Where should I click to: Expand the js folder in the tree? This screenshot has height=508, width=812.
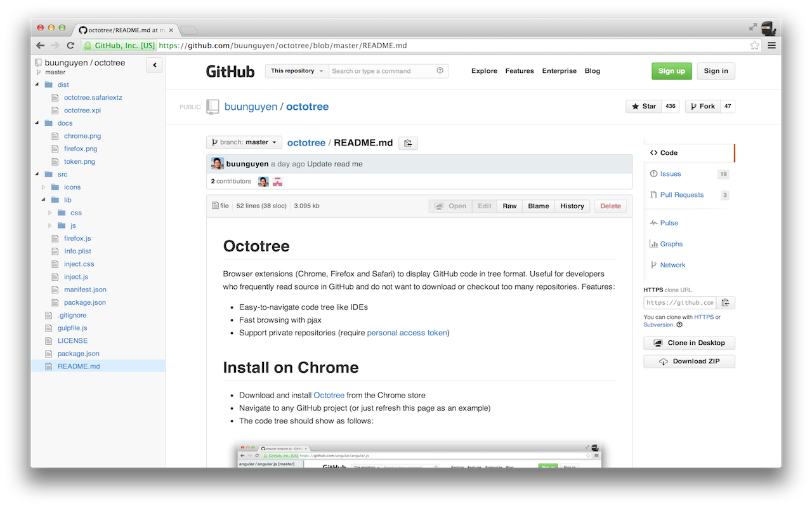point(49,225)
